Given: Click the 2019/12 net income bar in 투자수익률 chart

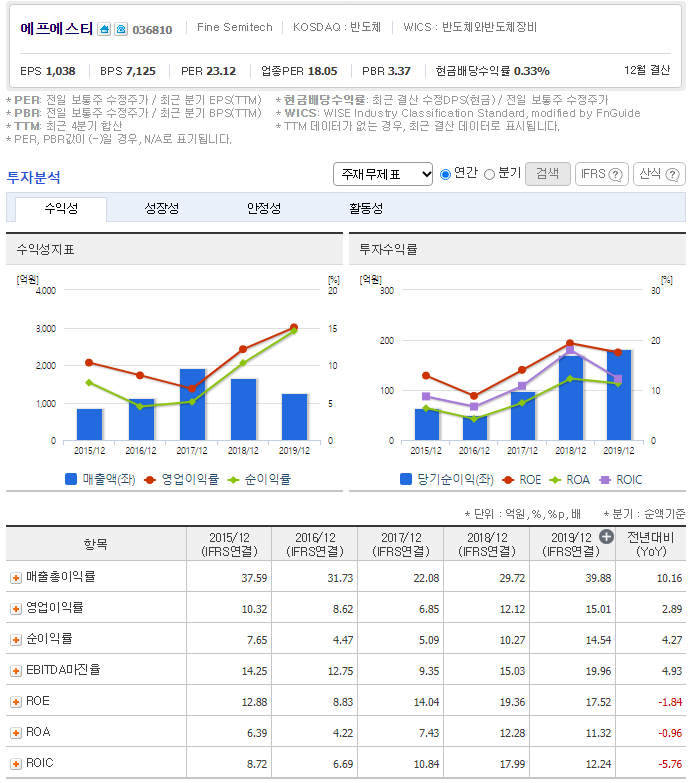Looking at the screenshot, I should pyautogui.click(x=619, y=395).
